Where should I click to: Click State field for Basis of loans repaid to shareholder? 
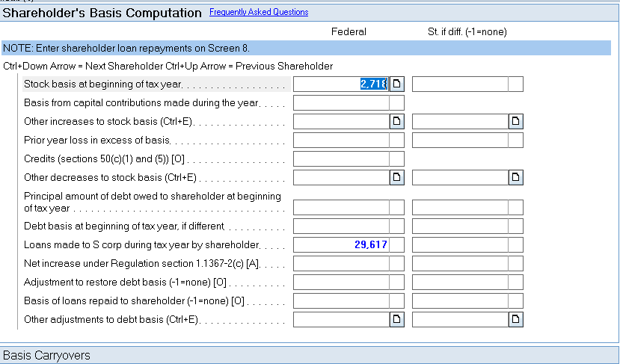(x=460, y=301)
